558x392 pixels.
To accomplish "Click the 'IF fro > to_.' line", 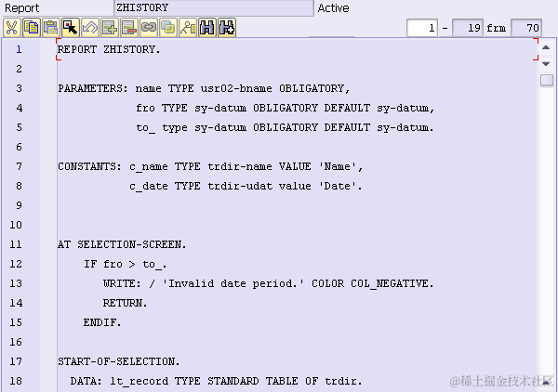I will click(126, 264).
